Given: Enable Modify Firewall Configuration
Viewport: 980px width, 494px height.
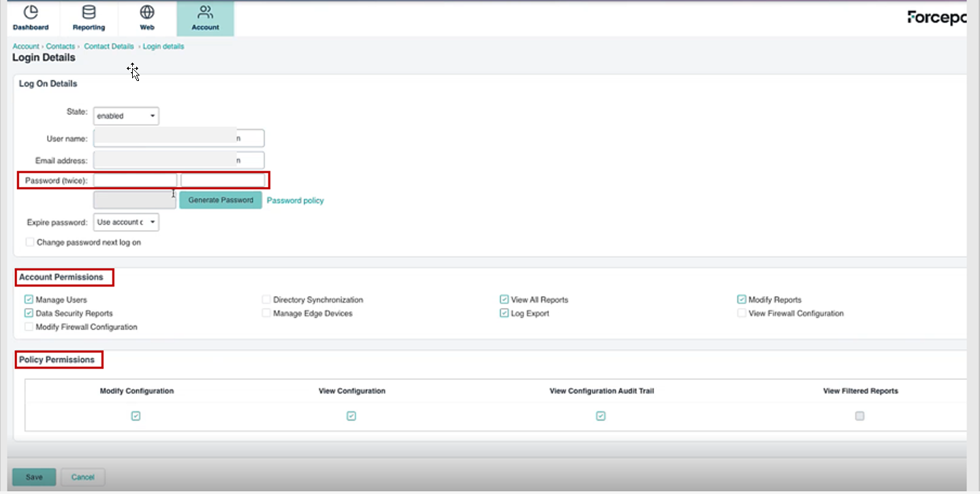Looking at the screenshot, I should [29, 327].
